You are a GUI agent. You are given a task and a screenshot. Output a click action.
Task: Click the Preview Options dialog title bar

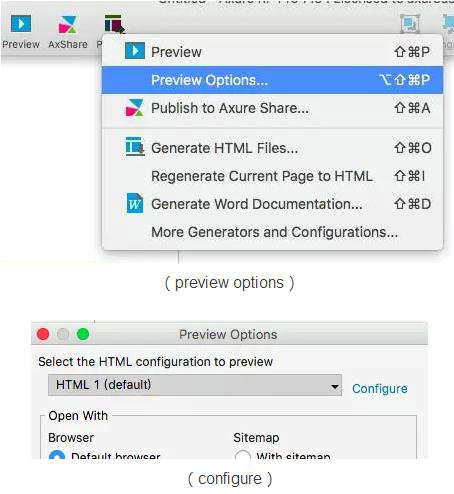229,334
